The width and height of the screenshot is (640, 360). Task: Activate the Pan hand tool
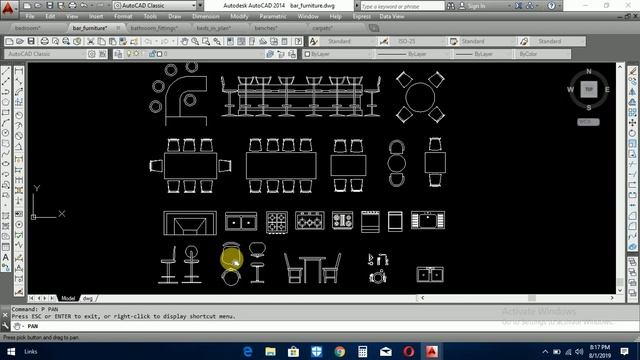(184, 41)
